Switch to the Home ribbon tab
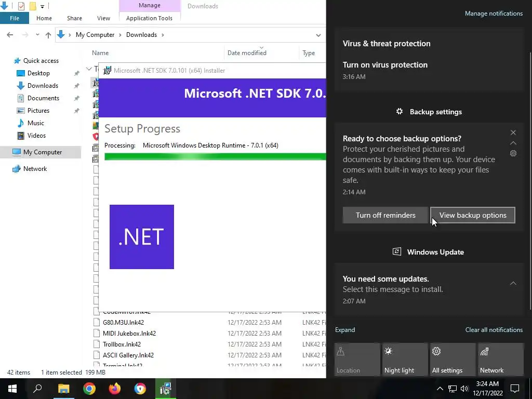This screenshot has height=399, width=532. [44, 18]
